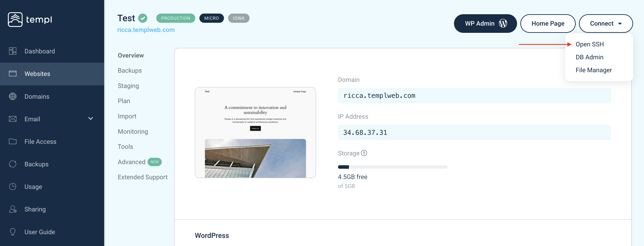Click the WP Admin button
644x246 pixels.
pyautogui.click(x=485, y=23)
